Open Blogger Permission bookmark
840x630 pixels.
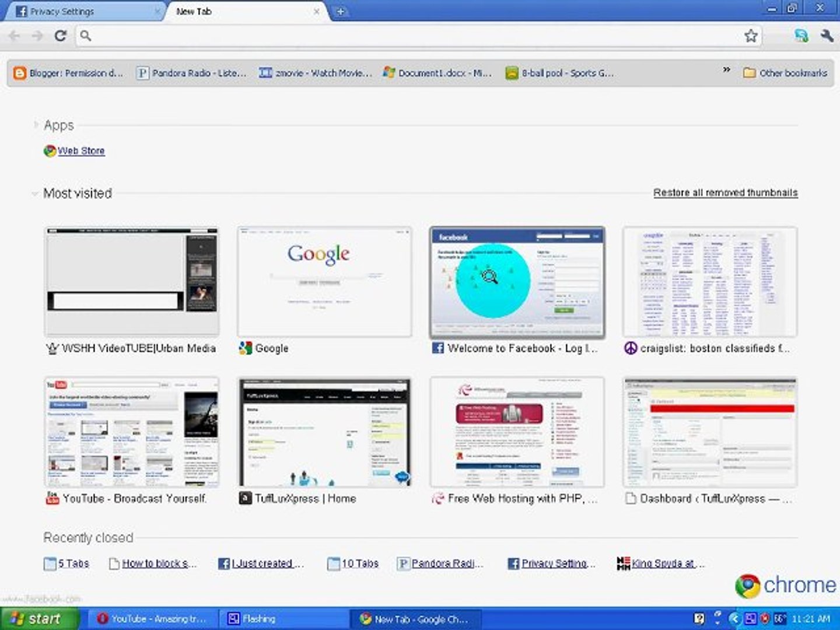point(69,73)
